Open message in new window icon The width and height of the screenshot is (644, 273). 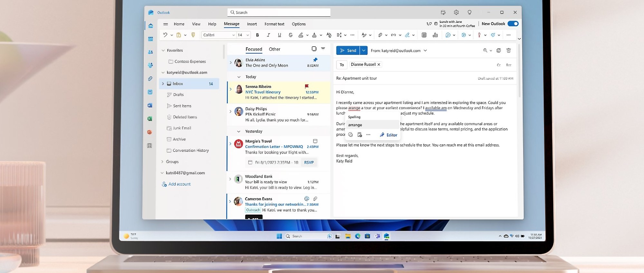click(498, 50)
